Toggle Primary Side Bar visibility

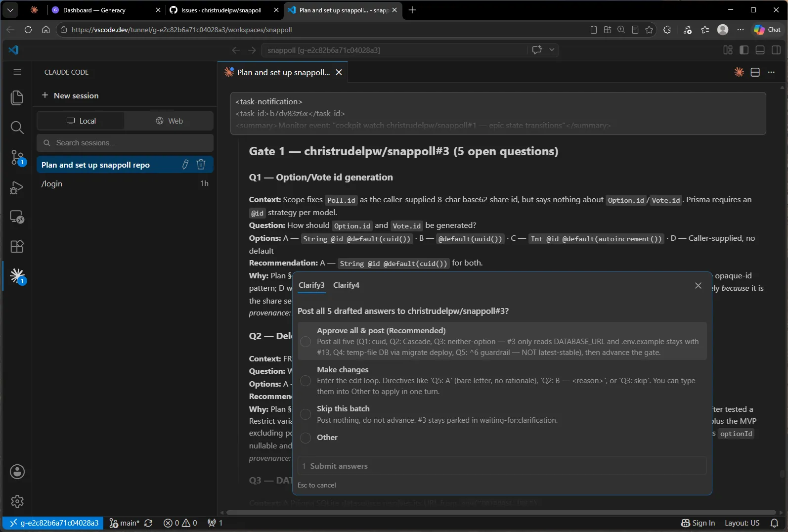coord(744,50)
